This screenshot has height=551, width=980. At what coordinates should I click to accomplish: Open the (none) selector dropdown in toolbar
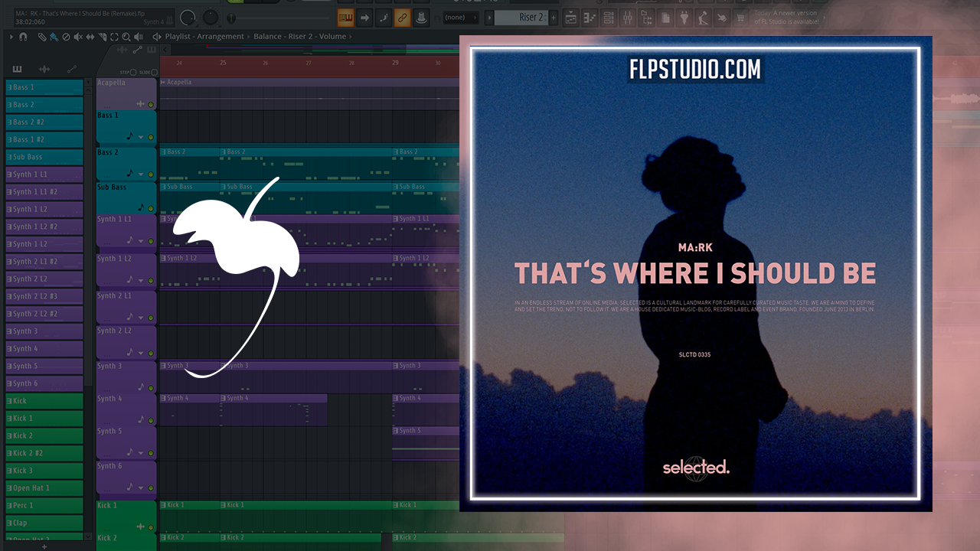460,18
